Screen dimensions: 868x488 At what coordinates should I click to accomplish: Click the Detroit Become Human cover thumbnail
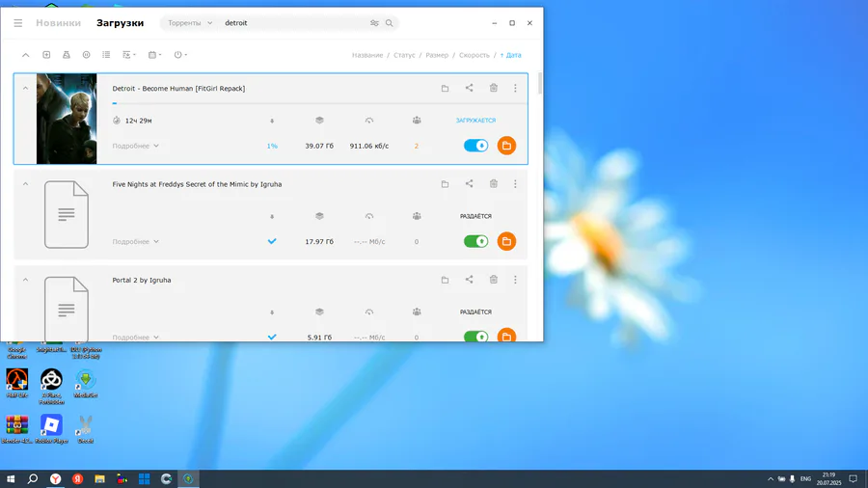(x=67, y=119)
